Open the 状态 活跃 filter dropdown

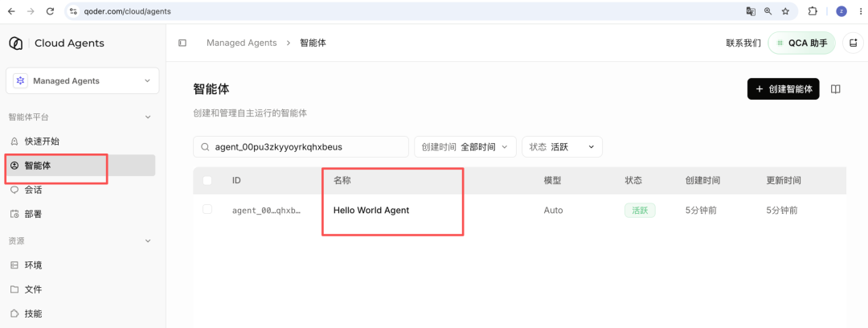[562, 147]
